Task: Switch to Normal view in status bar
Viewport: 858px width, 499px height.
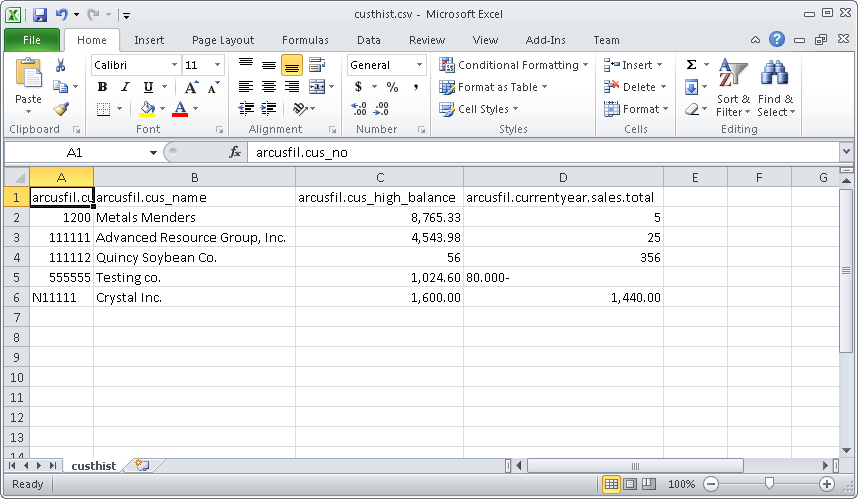Action: (611, 484)
